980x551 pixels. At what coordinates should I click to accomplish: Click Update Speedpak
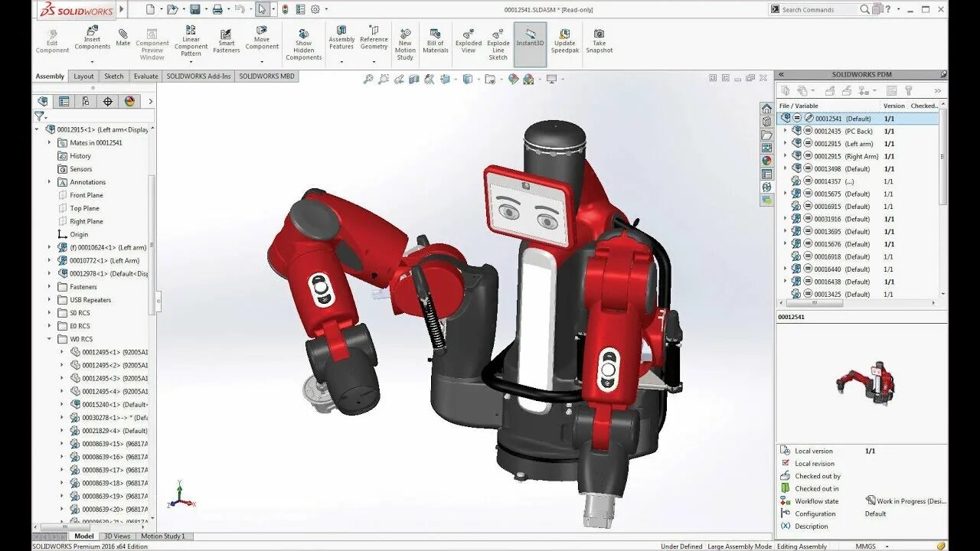click(564, 41)
